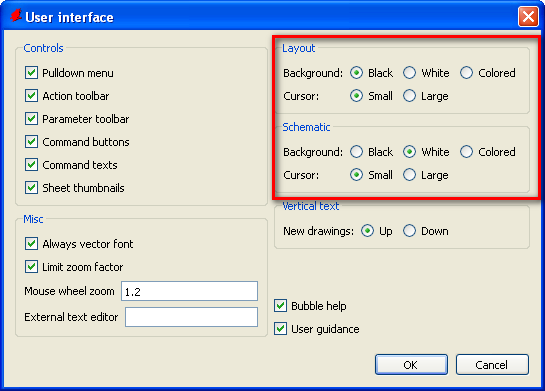Select Black background for Layout
The image size is (545, 391).
click(356, 73)
